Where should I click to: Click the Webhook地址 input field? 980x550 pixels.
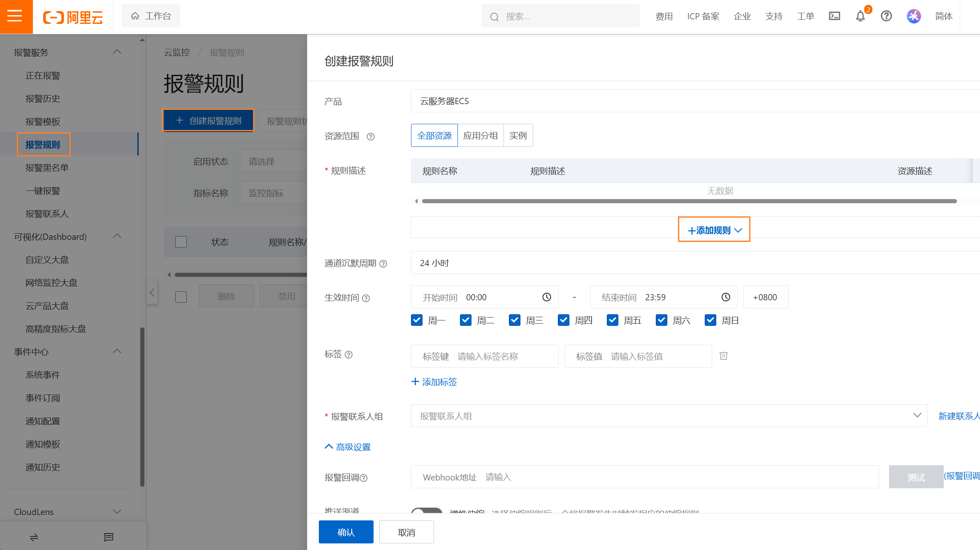click(576, 477)
